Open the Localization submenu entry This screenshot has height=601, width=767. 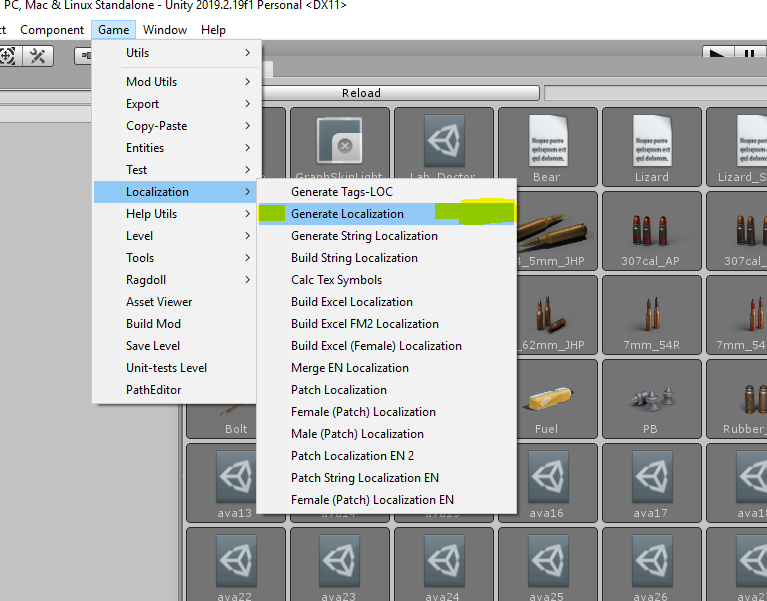tap(175, 192)
